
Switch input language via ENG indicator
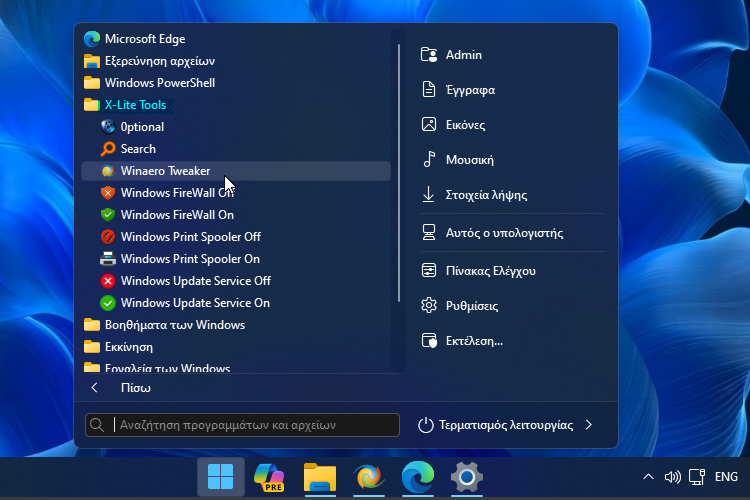(726, 477)
